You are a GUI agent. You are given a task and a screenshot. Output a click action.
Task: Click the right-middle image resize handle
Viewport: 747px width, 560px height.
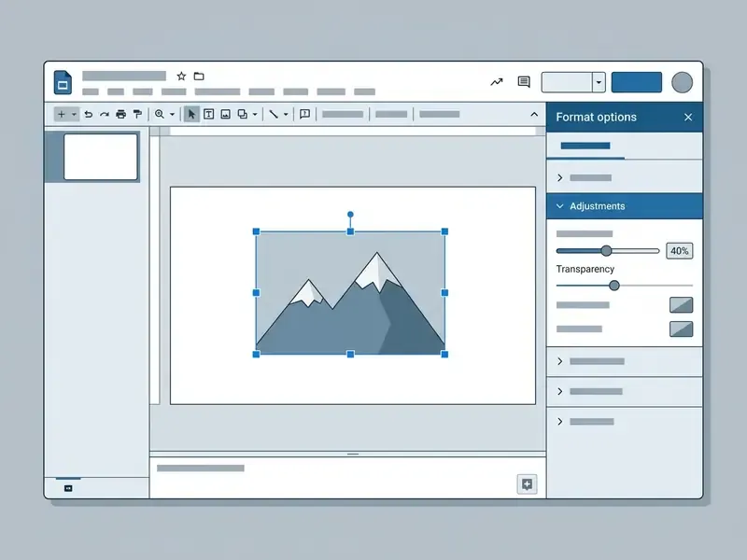pos(444,293)
